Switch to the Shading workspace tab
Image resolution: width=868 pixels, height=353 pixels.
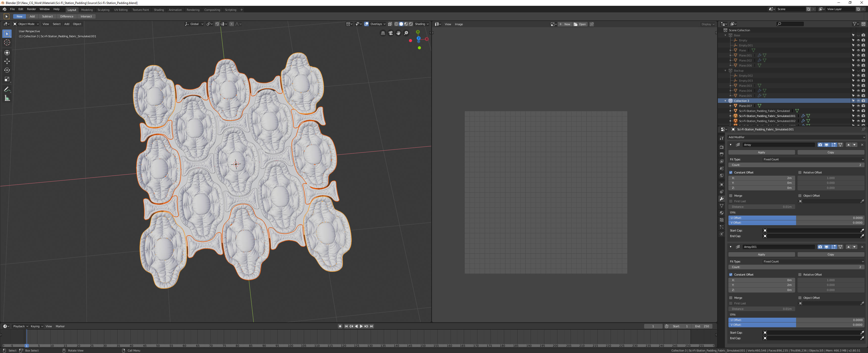tap(159, 10)
